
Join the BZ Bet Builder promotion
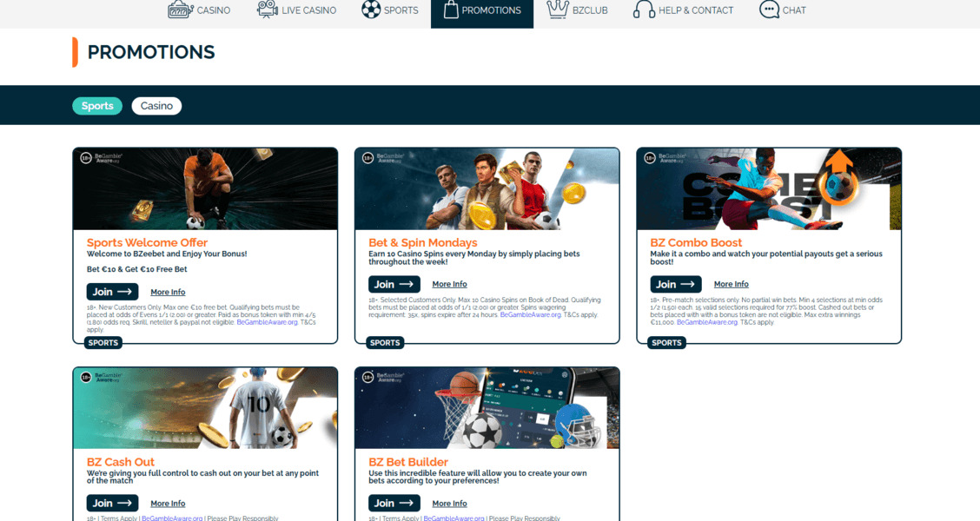pyautogui.click(x=394, y=503)
